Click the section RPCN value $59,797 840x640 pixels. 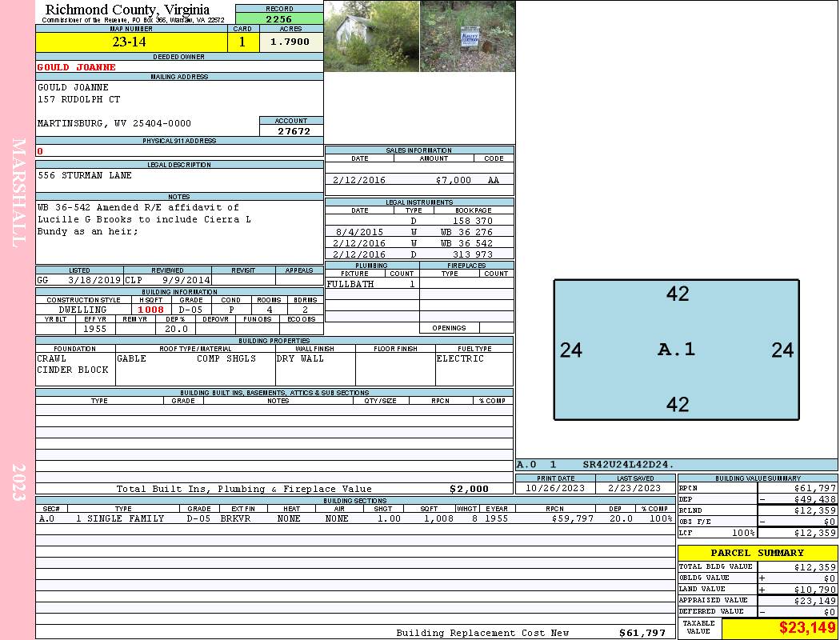573,518
